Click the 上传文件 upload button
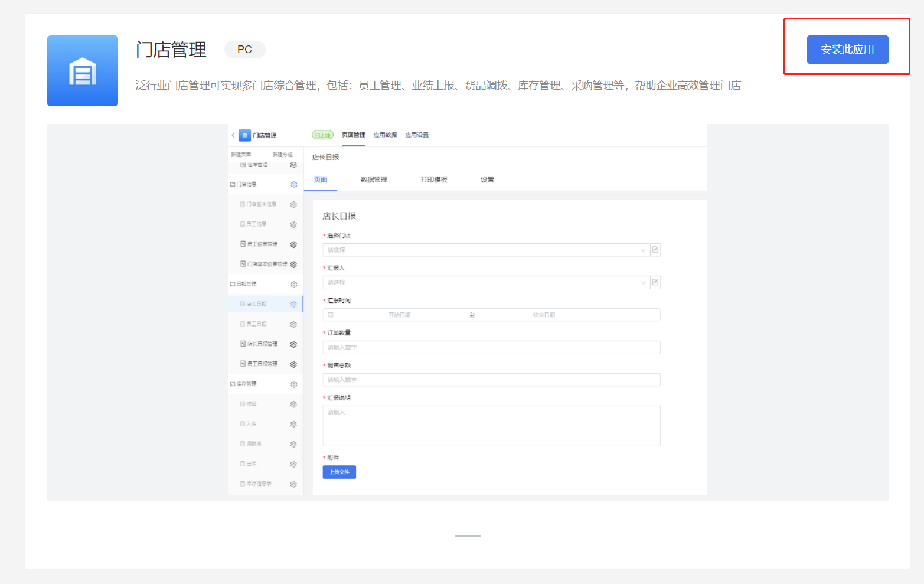The width and height of the screenshot is (924, 584). (x=339, y=472)
